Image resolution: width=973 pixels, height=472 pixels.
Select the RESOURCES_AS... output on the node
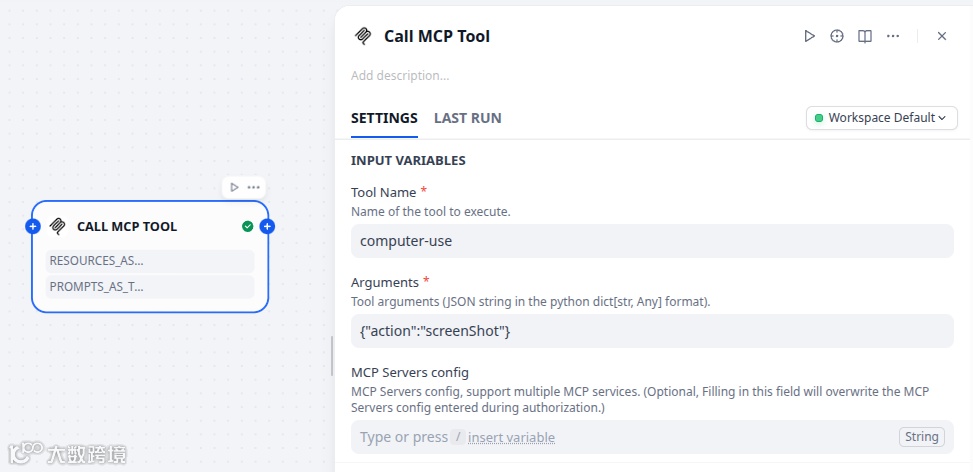click(150, 261)
